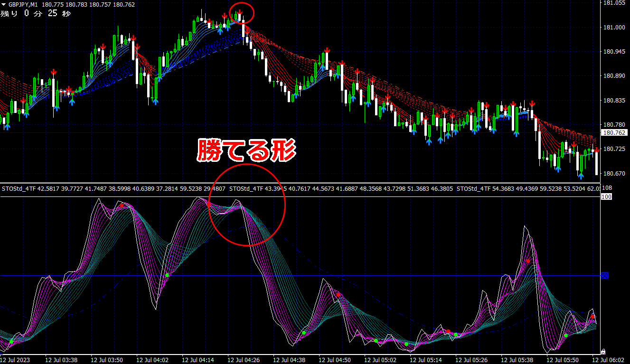Click the 181.055 price axis label

tap(614, 3)
